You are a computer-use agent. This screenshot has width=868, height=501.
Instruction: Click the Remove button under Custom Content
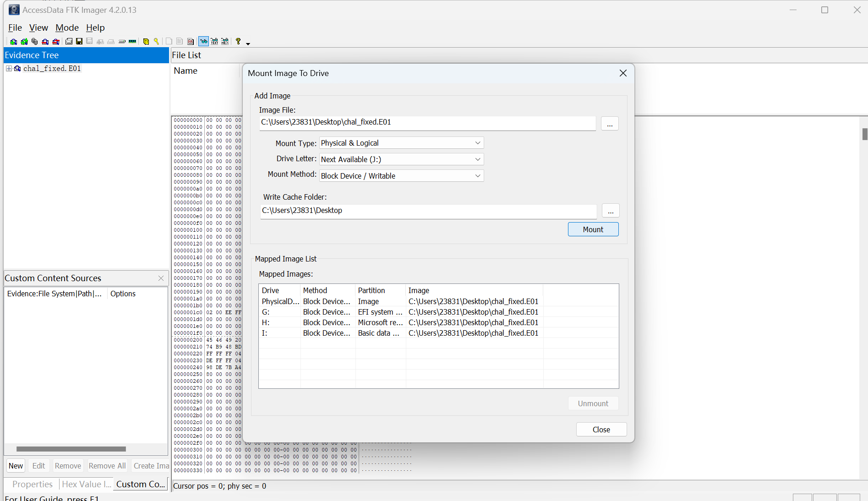68,466
